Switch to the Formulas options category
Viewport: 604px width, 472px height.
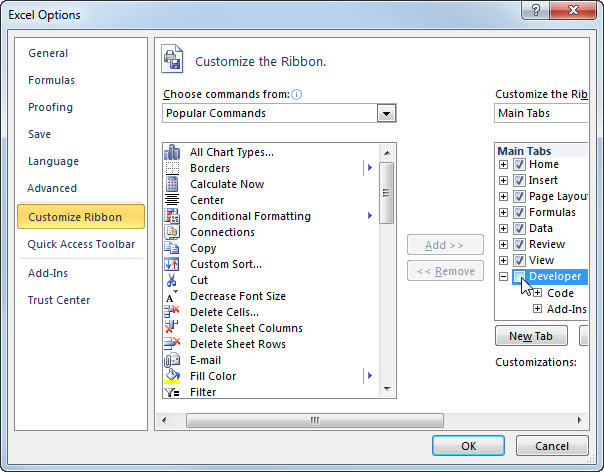point(52,80)
